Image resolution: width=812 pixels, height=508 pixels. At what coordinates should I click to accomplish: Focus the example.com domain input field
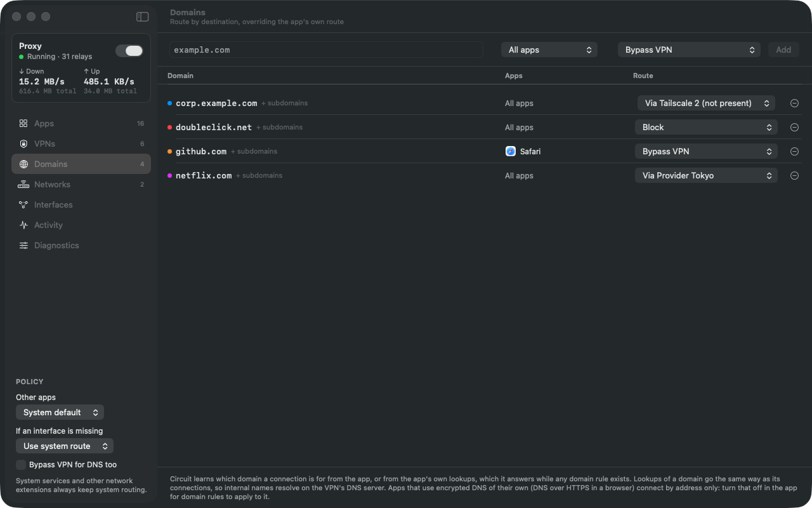[x=326, y=50]
